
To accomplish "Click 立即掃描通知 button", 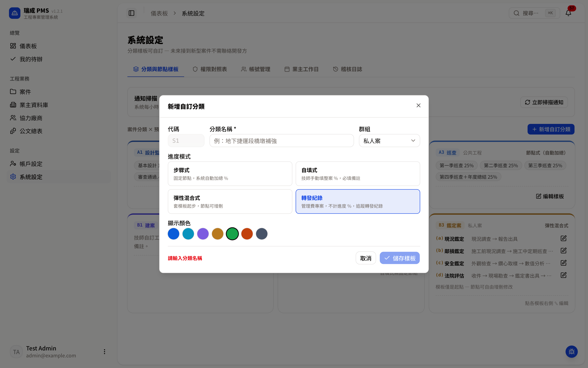I will [544, 102].
